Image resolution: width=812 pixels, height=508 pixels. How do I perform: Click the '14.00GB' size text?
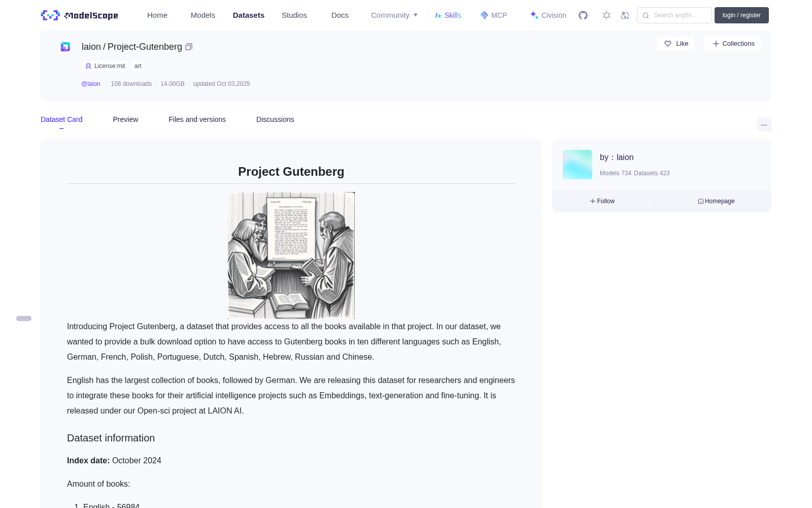[173, 84]
